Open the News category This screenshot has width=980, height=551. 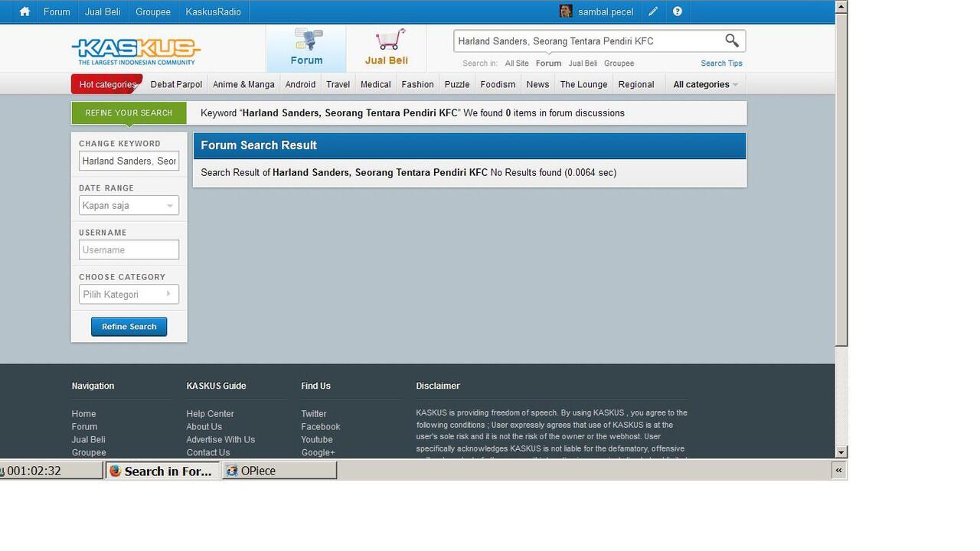click(537, 84)
